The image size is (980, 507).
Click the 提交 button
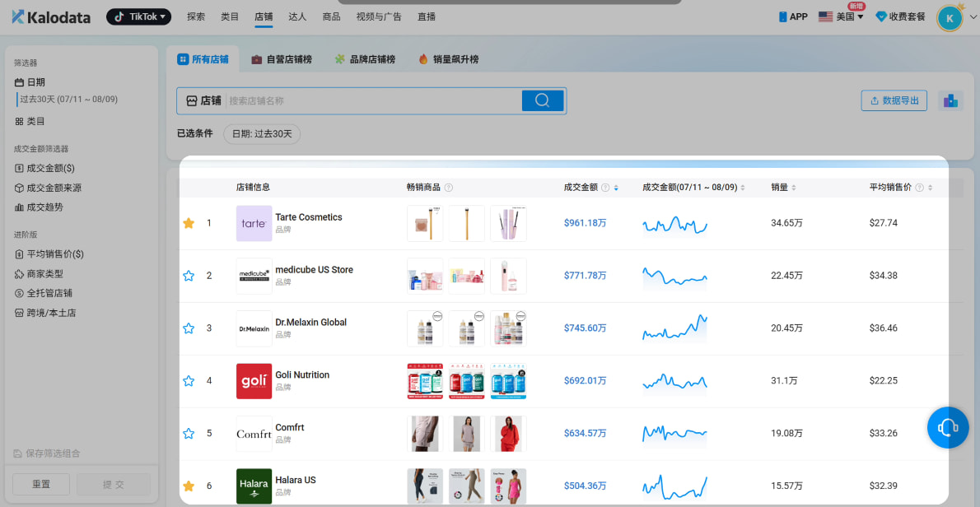(x=114, y=485)
